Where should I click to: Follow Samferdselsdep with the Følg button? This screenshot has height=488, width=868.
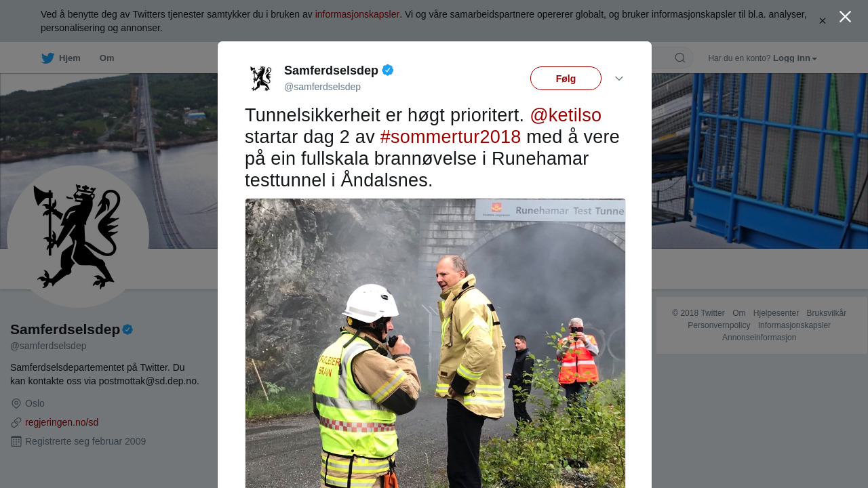pos(566,78)
